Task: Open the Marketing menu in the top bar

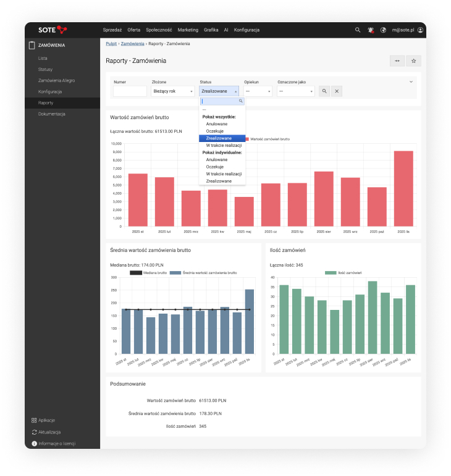Action: coord(188,30)
